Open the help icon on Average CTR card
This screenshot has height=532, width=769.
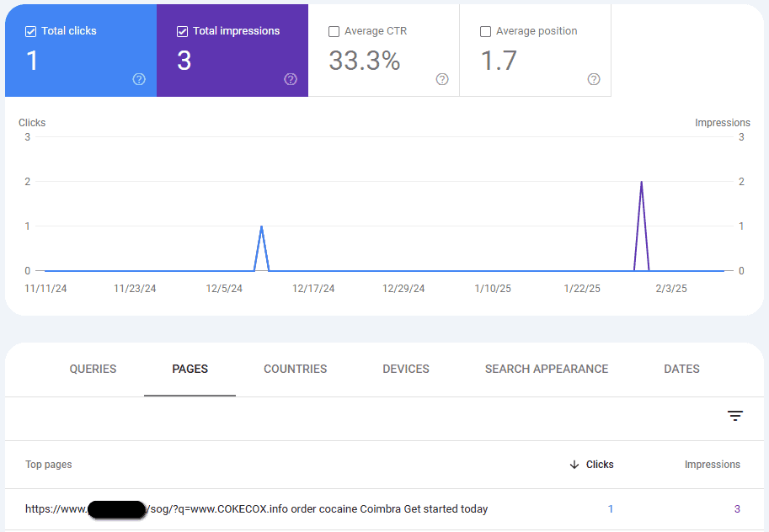(x=442, y=79)
